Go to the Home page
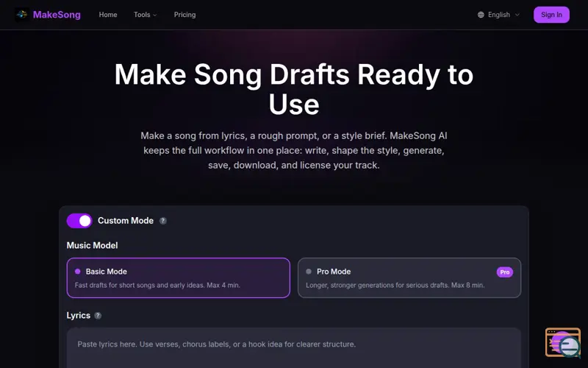The height and width of the screenshot is (368, 588). tap(108, 15)
